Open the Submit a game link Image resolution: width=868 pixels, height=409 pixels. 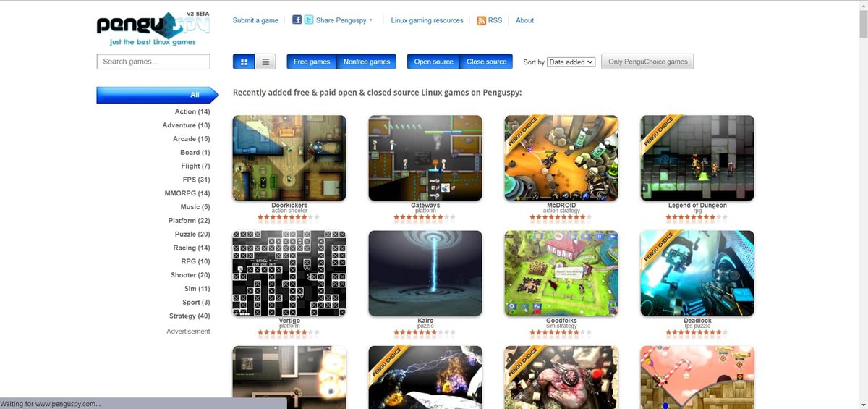pyautogui.click(x=255, y=20)
